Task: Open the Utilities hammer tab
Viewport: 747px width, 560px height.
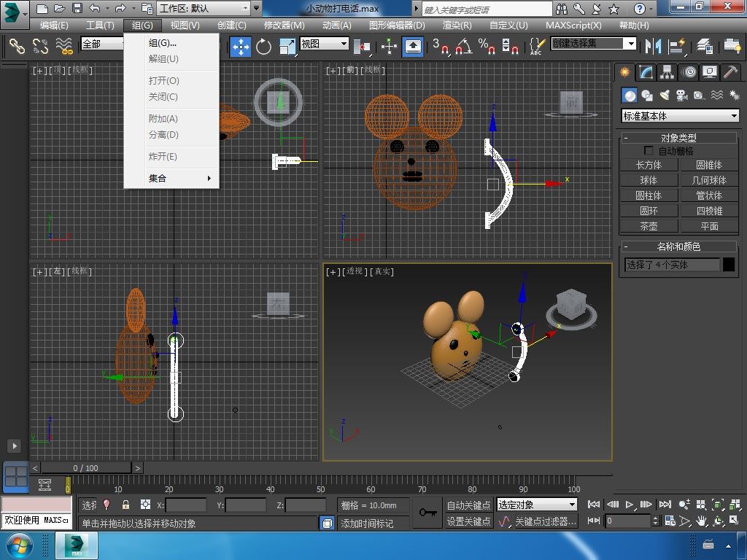Action: (x=730, y=72)
